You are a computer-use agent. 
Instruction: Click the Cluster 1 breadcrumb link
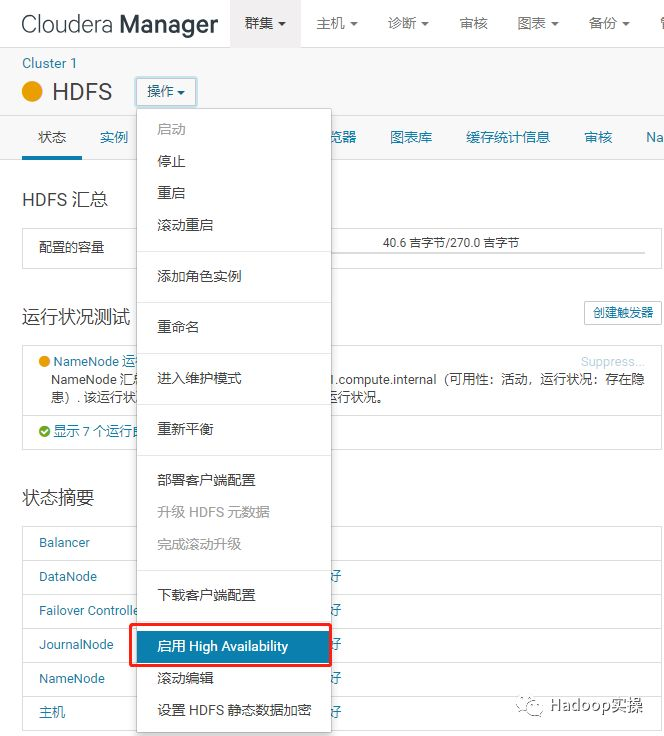point(49,63)
